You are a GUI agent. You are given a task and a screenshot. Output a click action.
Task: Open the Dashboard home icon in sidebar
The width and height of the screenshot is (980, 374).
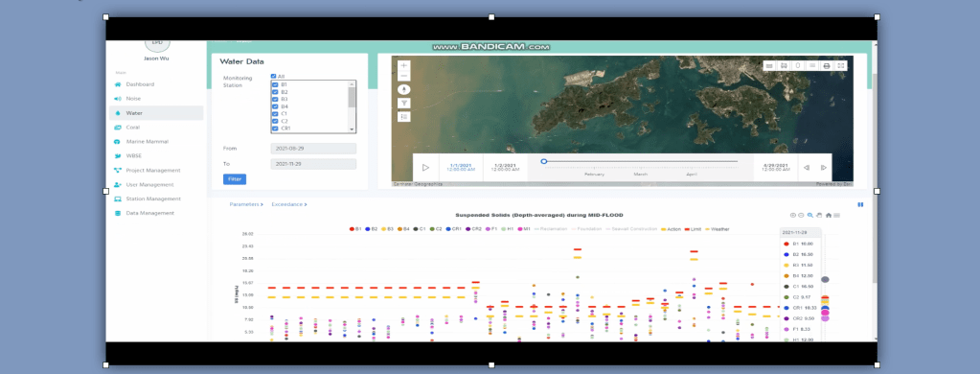pyautogui.click(x=118, y=84)
